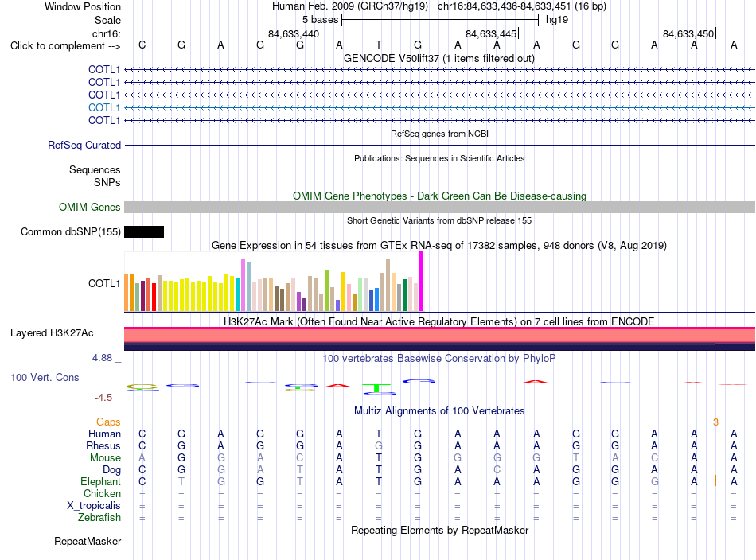Select the Rhesus alignment row label
The width and height of the screenshot is (756, 560).
click(103, 445)
